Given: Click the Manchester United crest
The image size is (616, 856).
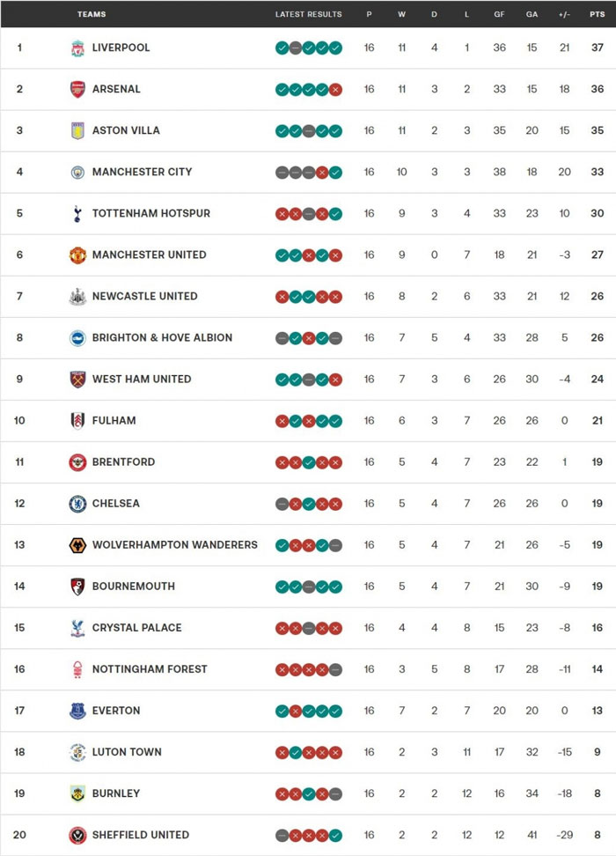Looking at the screenshot, I should (78, 255).
